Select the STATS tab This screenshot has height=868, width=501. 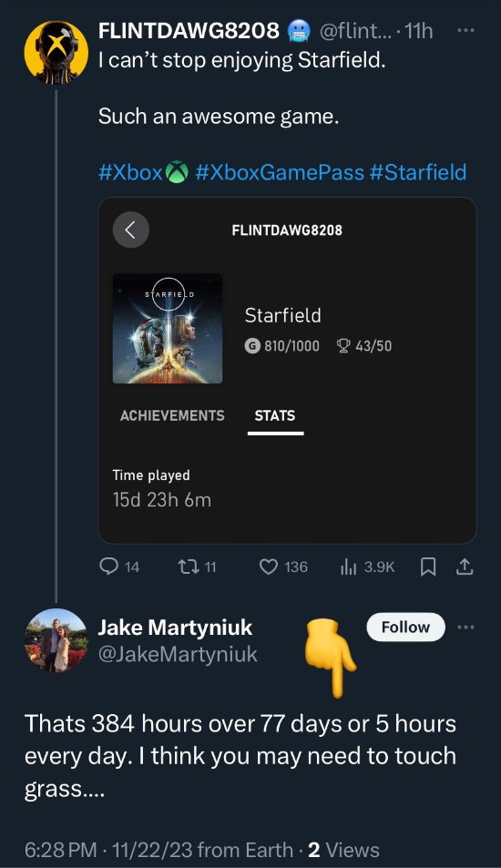[x=275, y=416]
